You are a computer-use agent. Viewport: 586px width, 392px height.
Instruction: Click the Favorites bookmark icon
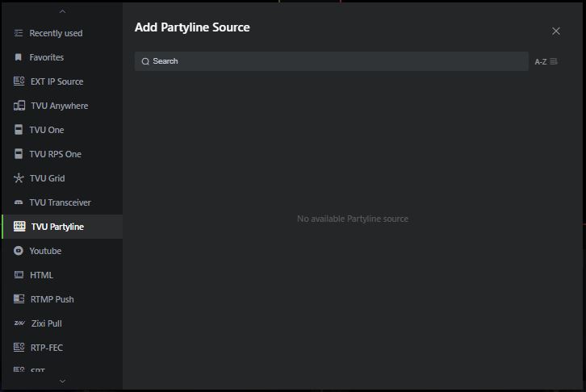click(18, 57)
